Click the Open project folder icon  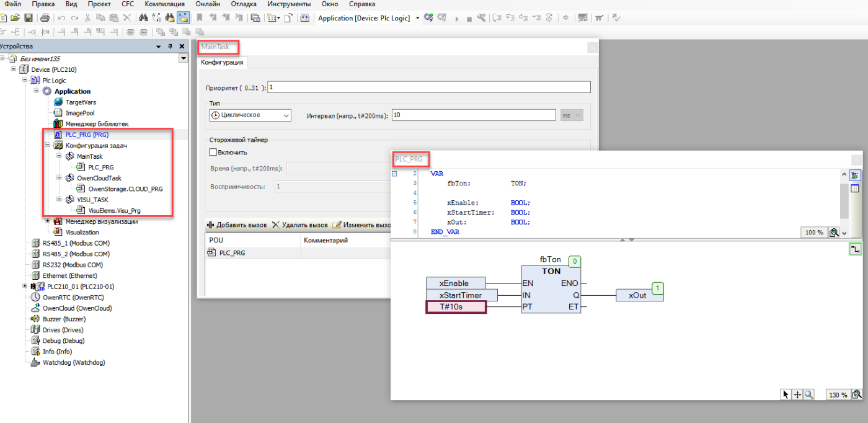15,18
